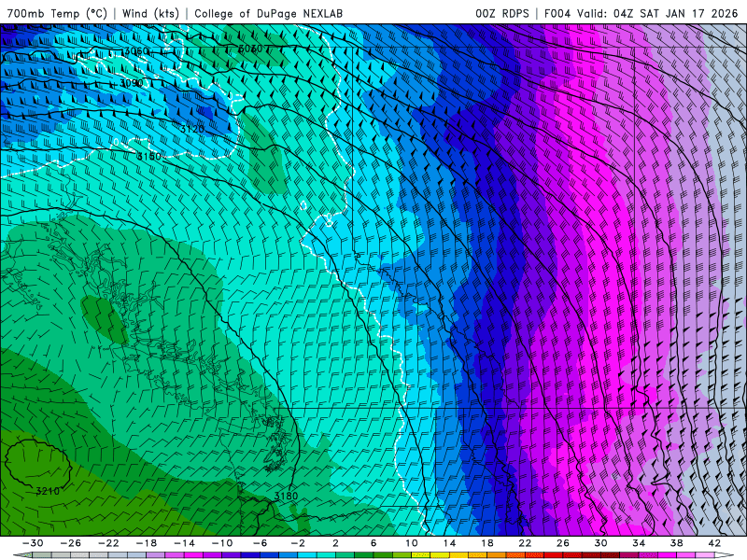
Task: Click the '00Z RDPS' model run label
Action: [x=501, y=13]
